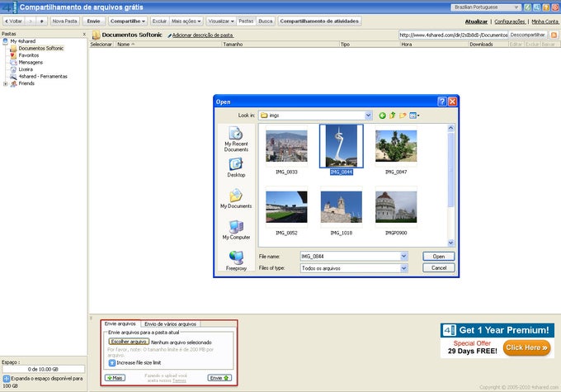Click the expand space plus icon

7,379
